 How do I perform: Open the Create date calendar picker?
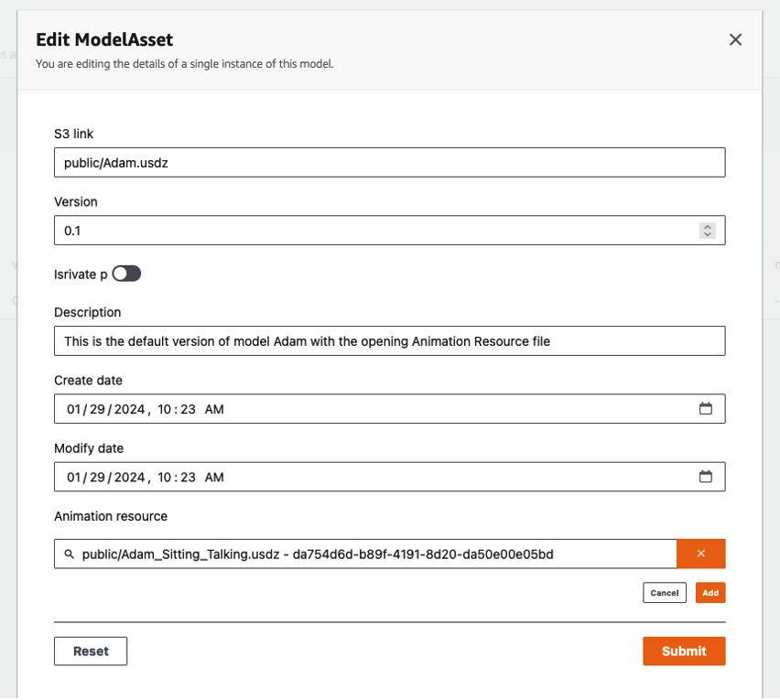click(x=705, y=409)
